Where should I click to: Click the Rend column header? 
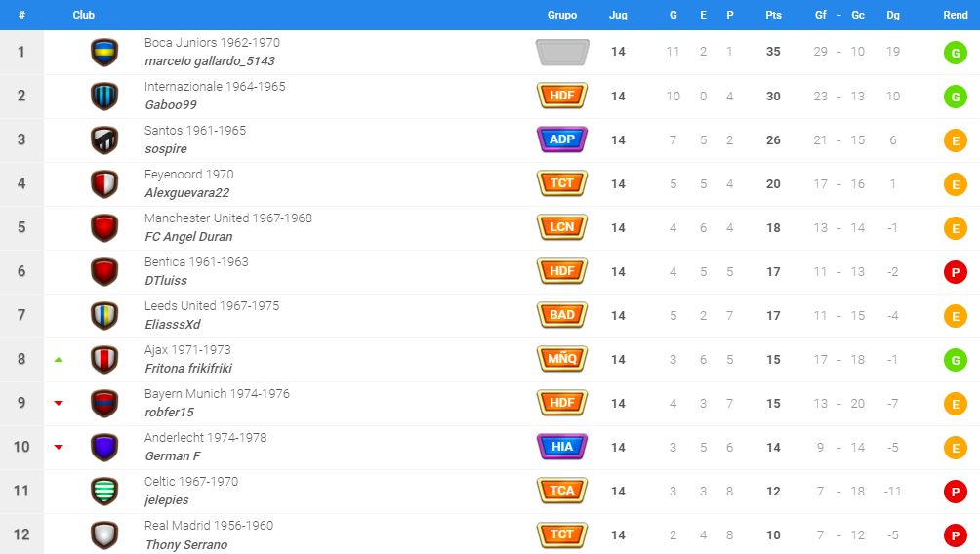point(955,15)
